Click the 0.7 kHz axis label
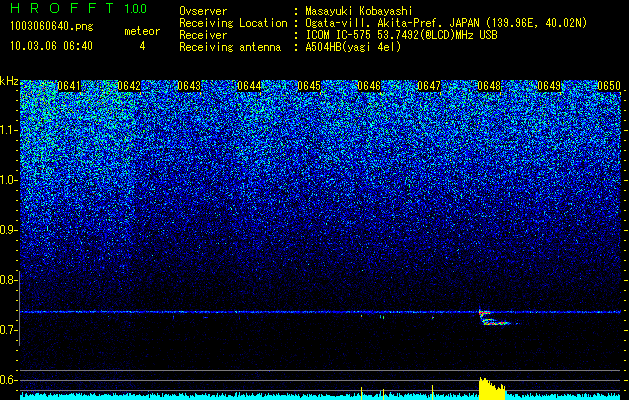Viewport: 629px width, 400px height. click(8, 330)
